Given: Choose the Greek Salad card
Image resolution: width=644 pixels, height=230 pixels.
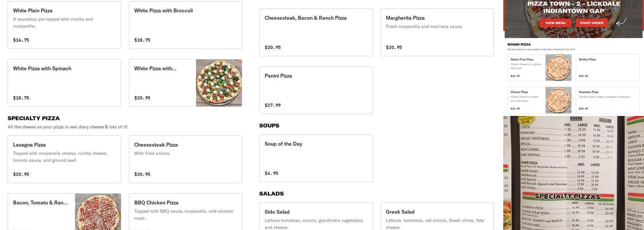Looking at the screenshot, I should 437,216.
